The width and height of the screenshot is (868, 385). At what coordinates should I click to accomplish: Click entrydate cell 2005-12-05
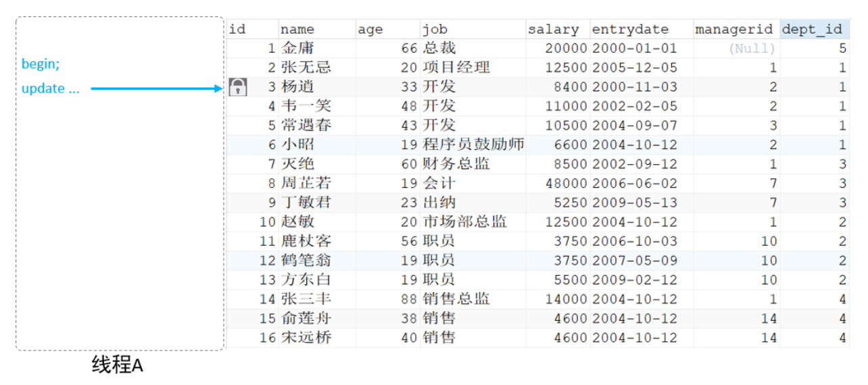coord(634,68)
